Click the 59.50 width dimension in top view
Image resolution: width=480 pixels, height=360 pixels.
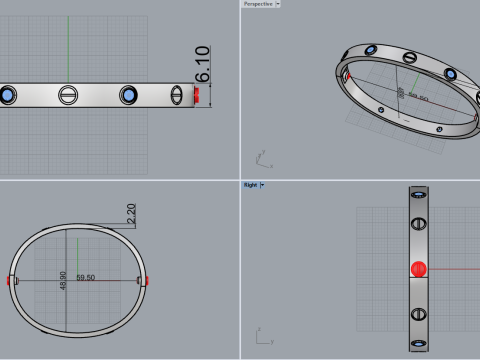(86, 277)
